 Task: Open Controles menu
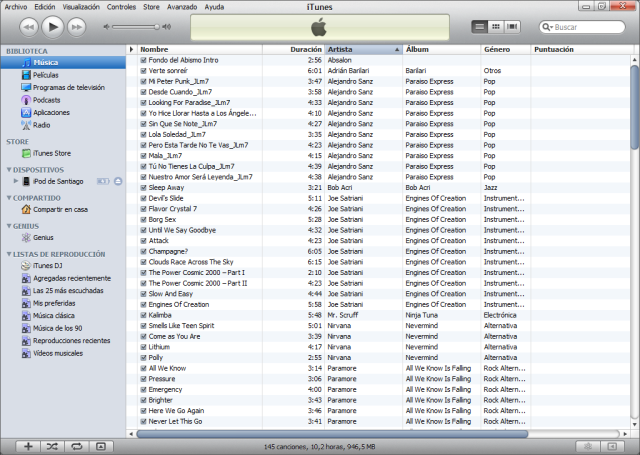coord(121,7)
